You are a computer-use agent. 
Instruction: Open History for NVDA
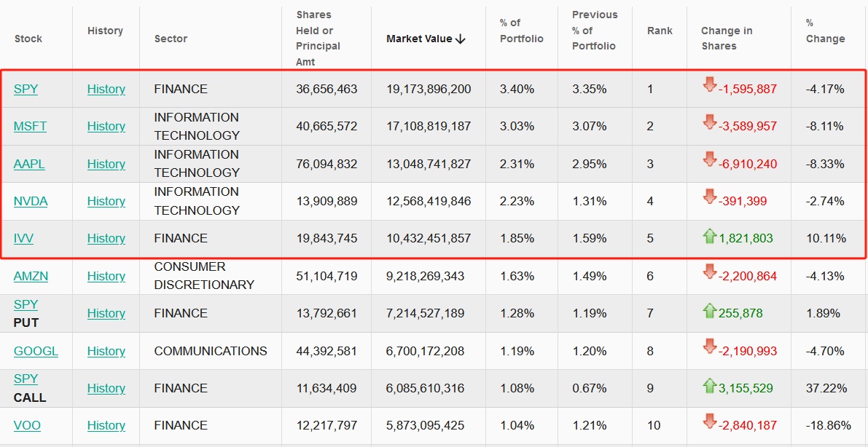tap(106, 201)
